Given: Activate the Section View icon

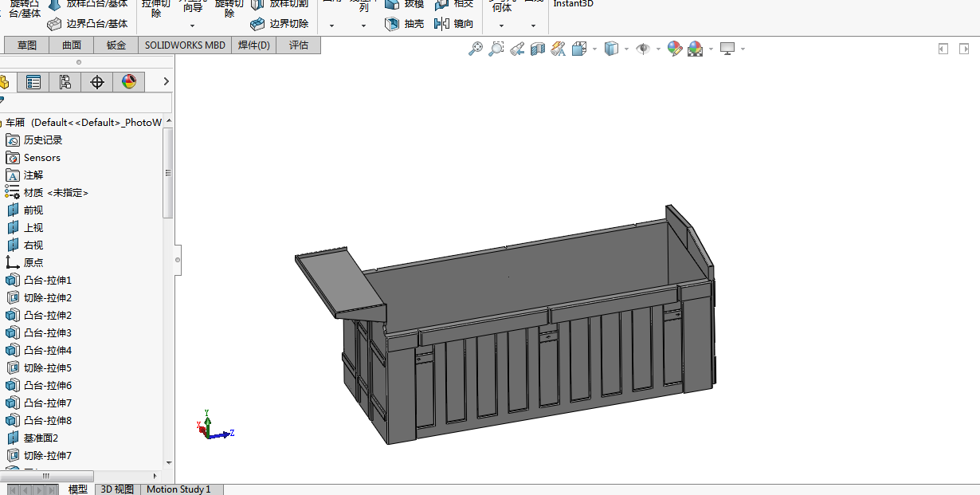Looking at the screenshot, I should click(538, 49).
